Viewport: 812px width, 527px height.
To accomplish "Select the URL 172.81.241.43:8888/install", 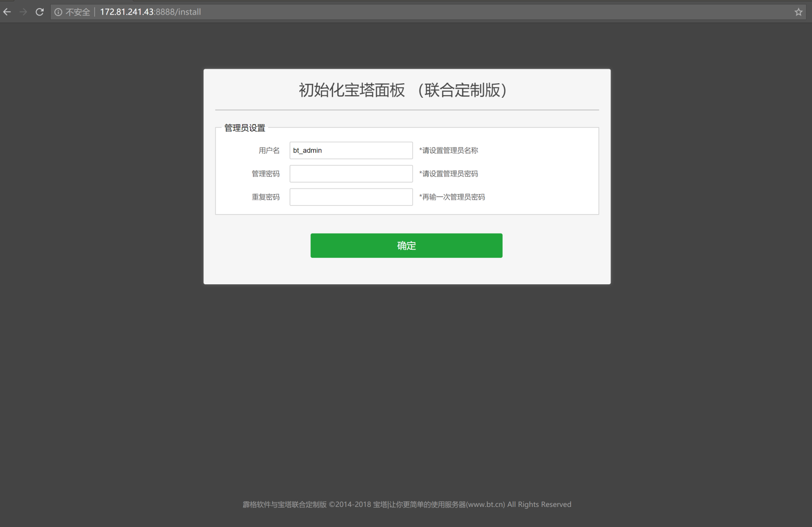I will (x=150, y=12).
